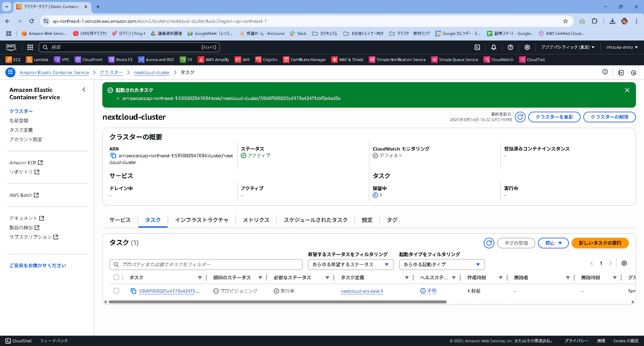Sort by 作成時刻 column
644x346 pixels.
pyautogui.click(x=501, y=278)
